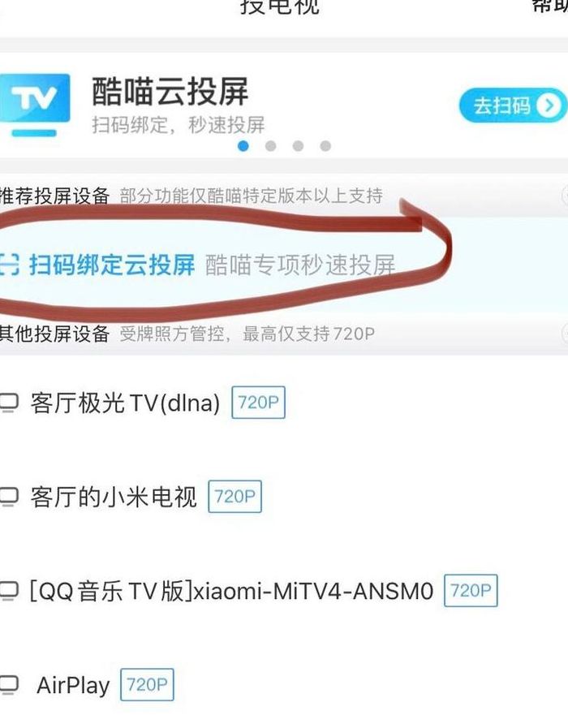Click the 720P badge next to xiaomi-MiTV4-ANSM0

coord(471,591)
